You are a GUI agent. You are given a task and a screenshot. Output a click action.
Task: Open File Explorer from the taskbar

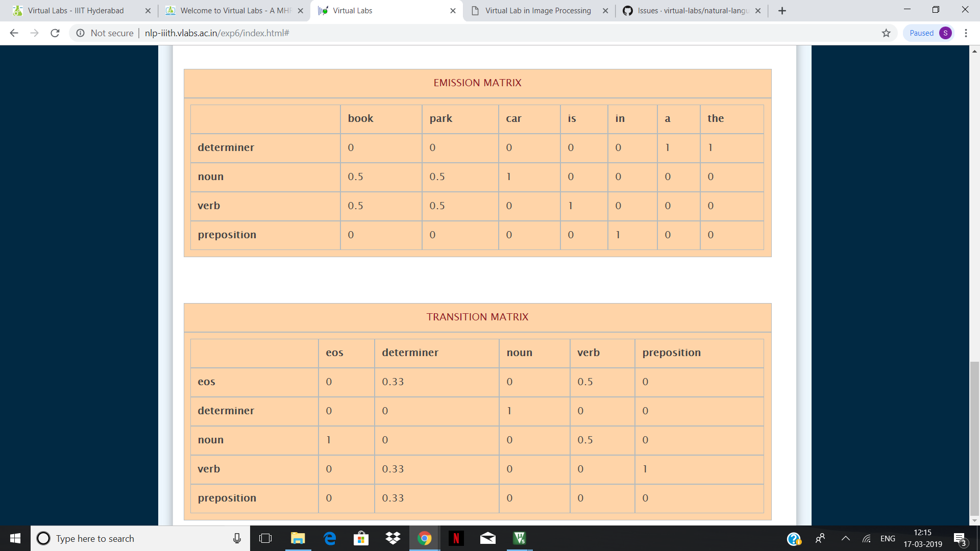click(298, 538)
